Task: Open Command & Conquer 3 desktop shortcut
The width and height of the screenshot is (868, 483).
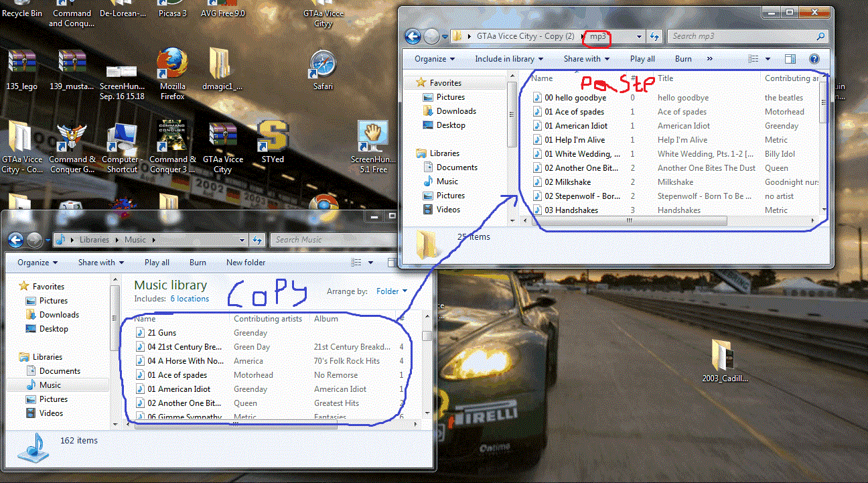Action: point(173,146)
